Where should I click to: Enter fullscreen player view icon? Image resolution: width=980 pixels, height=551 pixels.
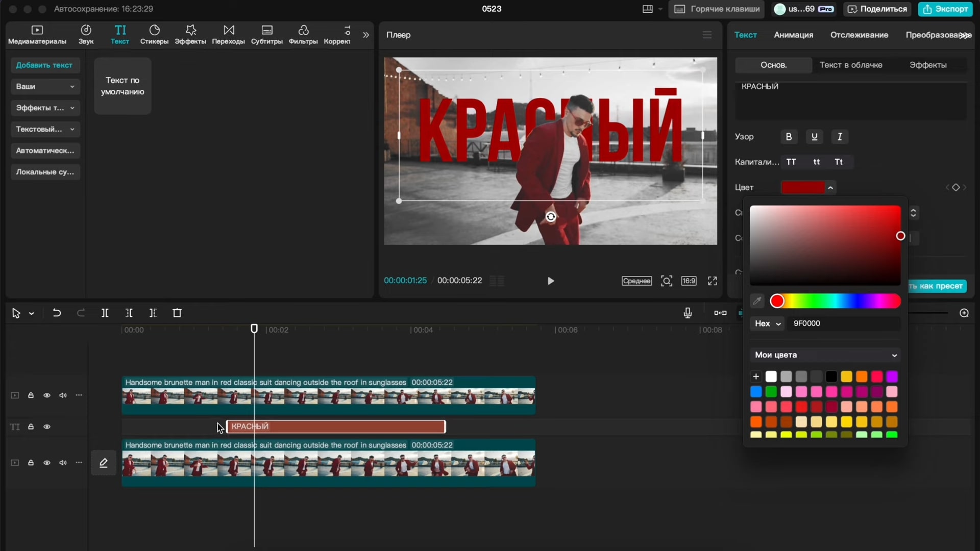pyautogui.click(x=712, y=281)
